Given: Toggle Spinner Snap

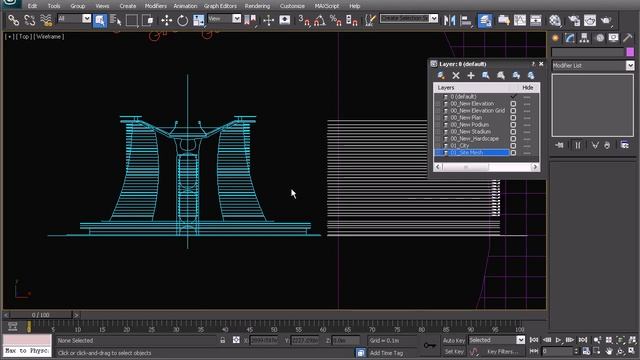Looking at the screenshot, I should click(351, 20).
